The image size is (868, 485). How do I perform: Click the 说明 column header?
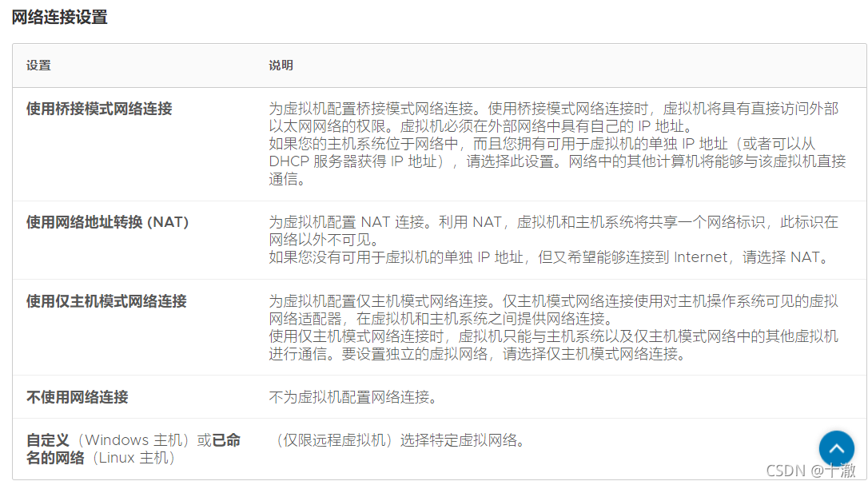(281, 66)
